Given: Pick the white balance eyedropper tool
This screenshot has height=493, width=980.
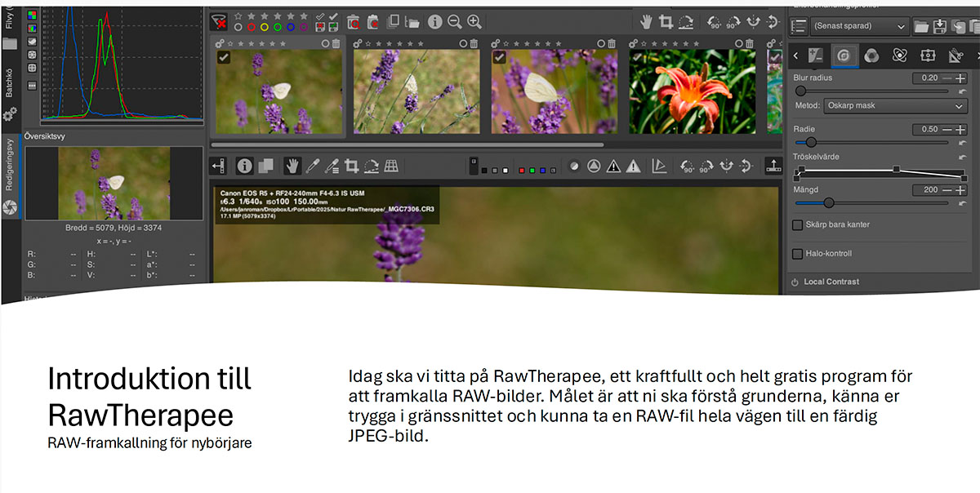Looking at the screenshot, I should tap(313, 166).
